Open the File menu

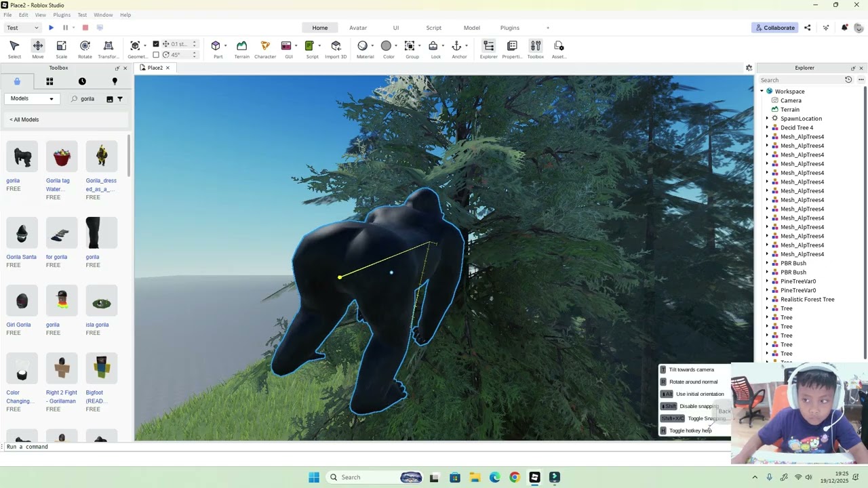[7, 15]
